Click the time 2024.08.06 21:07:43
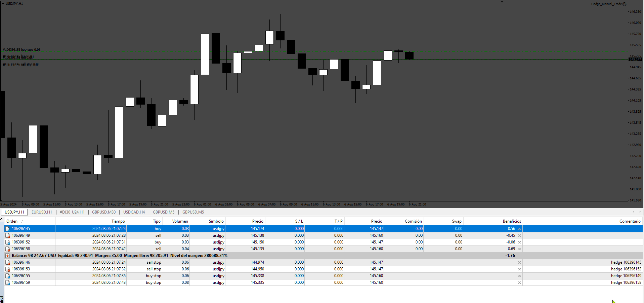 109,282
